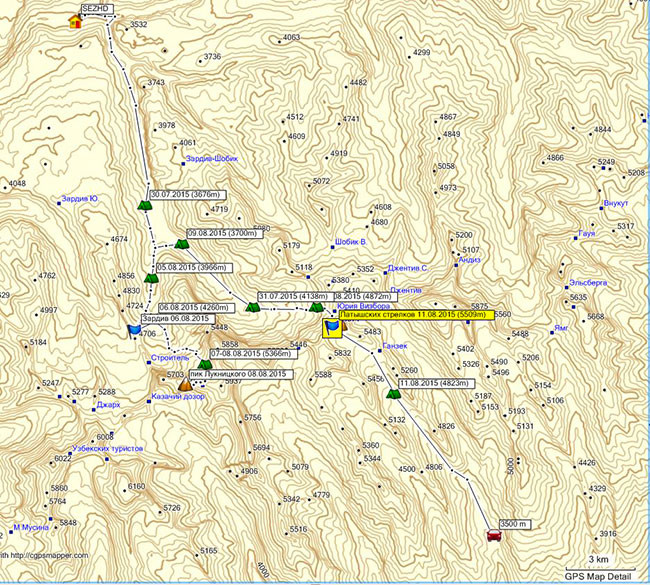The image size is (650, 585).
Task: Click the Юрия Визбора place name
Action: point(364,306)
